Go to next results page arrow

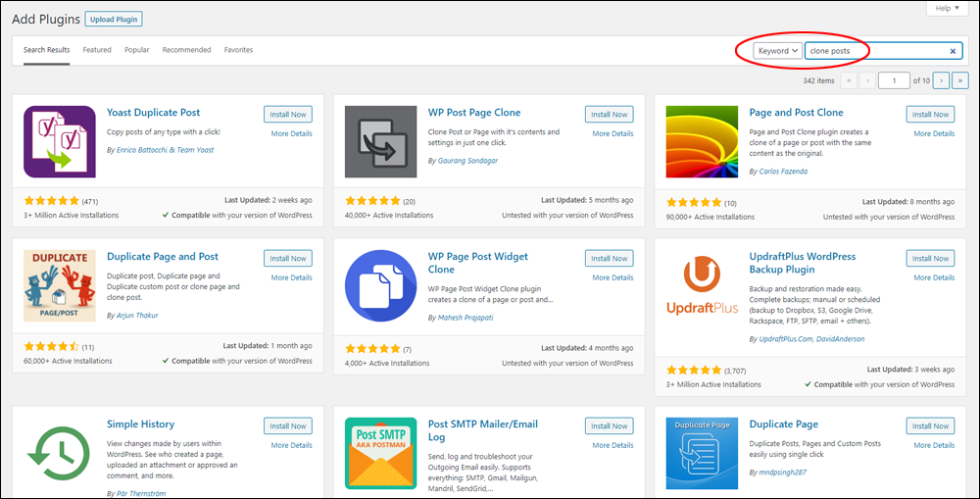point(941,80)
